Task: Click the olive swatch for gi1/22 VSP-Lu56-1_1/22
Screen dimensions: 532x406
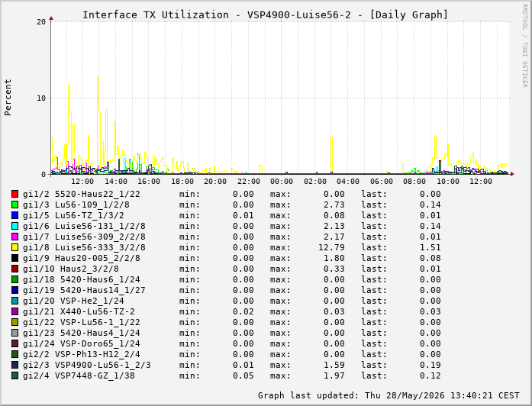Action: (x=15, y=322)
